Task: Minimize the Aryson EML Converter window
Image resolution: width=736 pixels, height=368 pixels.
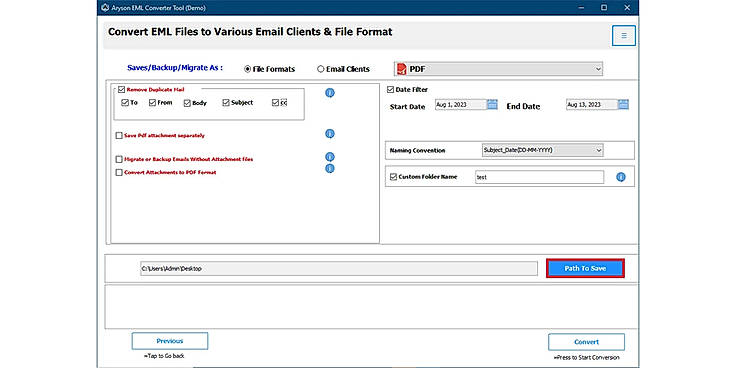Action: 582,8
